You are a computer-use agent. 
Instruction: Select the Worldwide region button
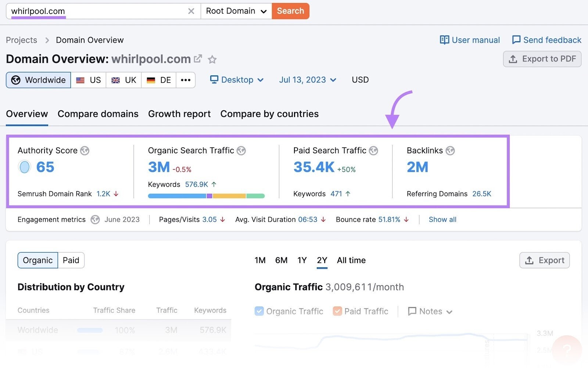pos(39,80)
